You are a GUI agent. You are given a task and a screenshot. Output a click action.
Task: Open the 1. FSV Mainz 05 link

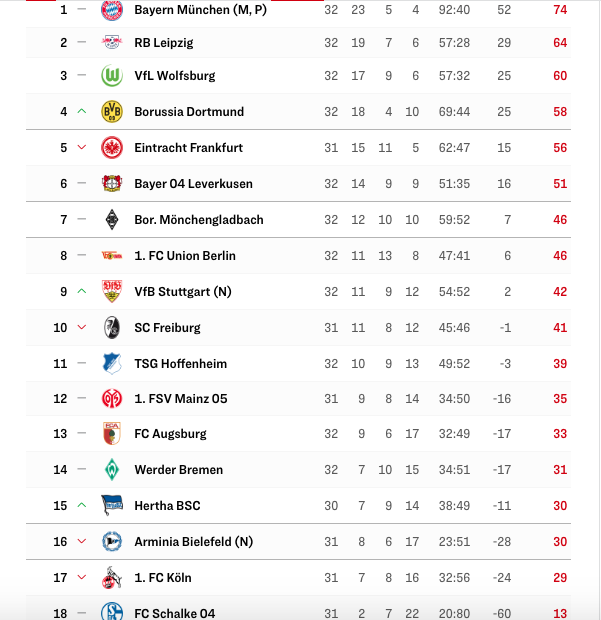181,399
